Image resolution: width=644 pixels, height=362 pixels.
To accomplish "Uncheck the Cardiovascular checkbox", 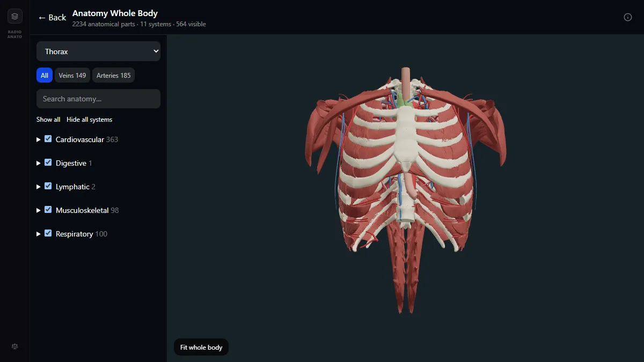I will pos(48,139).
